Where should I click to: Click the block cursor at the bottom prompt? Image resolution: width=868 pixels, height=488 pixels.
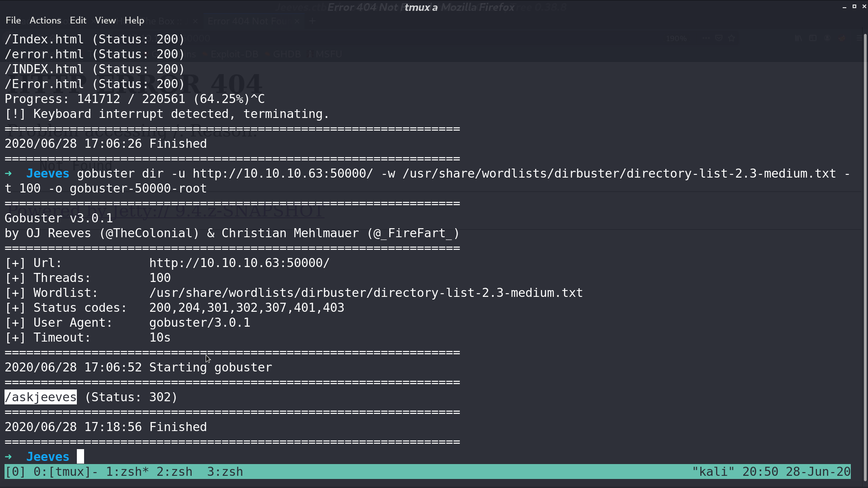coord(80,457)
